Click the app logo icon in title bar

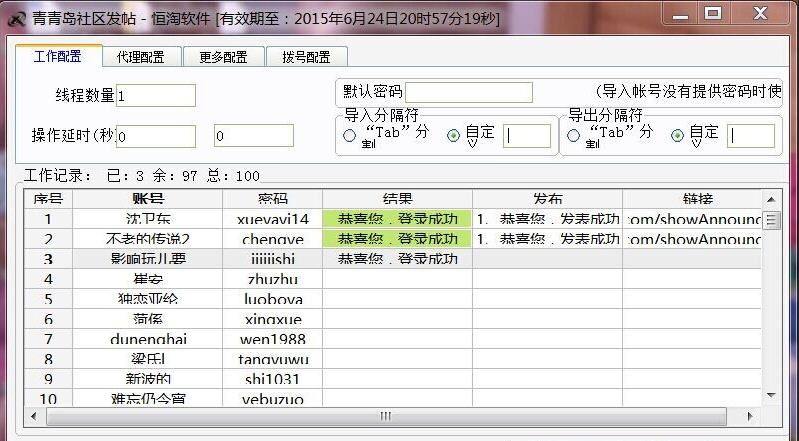coord(17,19)
